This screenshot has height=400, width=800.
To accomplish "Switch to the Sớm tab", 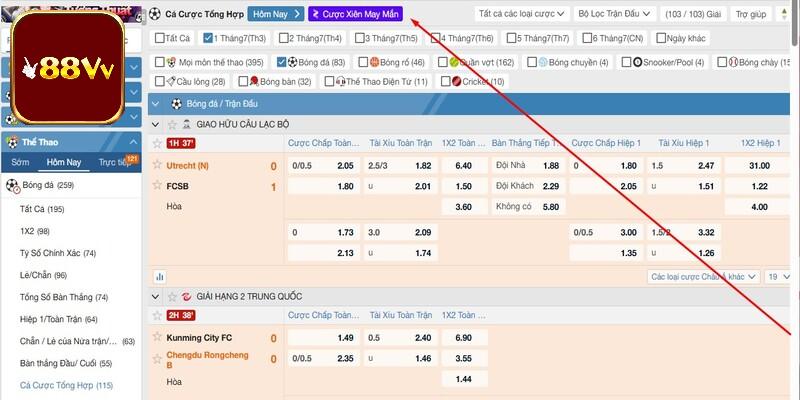I will coord(20,162).
